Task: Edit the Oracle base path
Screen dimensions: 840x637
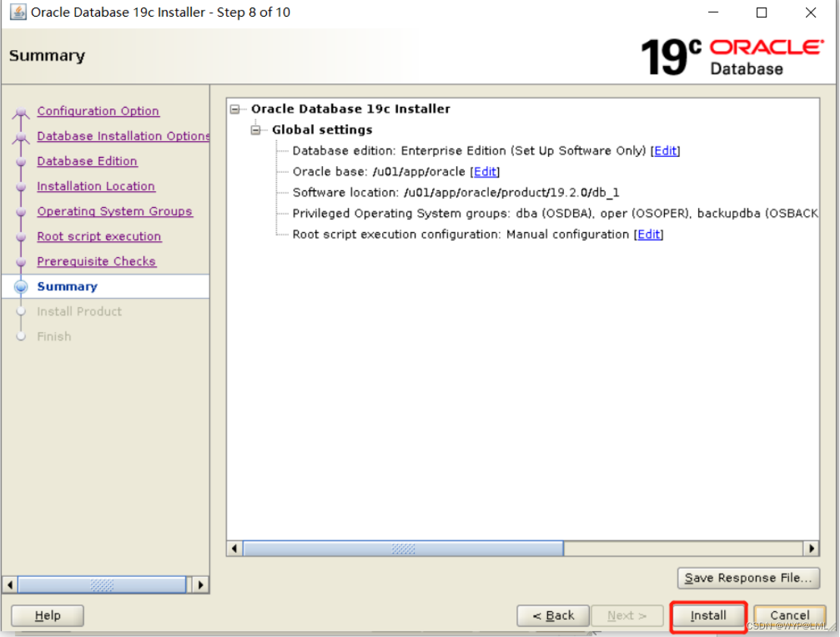Action: coord(485,172)
